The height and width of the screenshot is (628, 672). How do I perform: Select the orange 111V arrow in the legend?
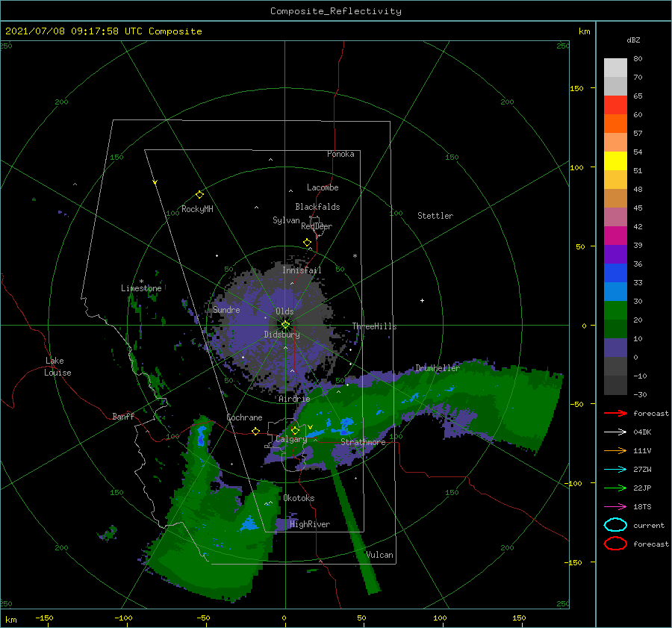pos(615,450)
